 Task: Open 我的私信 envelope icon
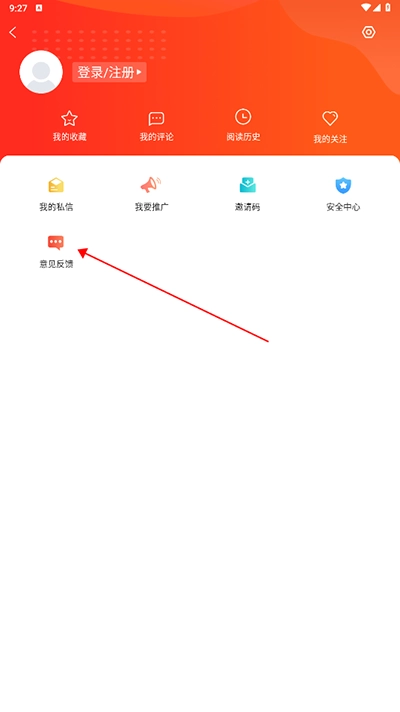56,185
